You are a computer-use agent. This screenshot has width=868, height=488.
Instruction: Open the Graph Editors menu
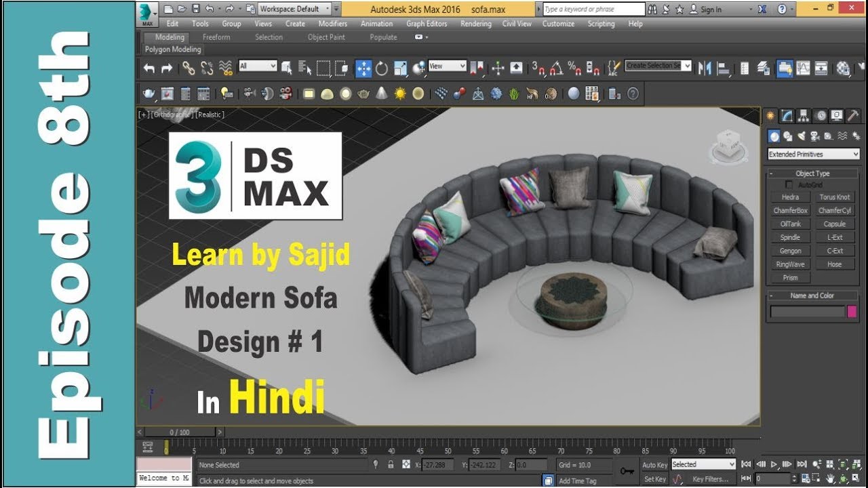point(427,24)
